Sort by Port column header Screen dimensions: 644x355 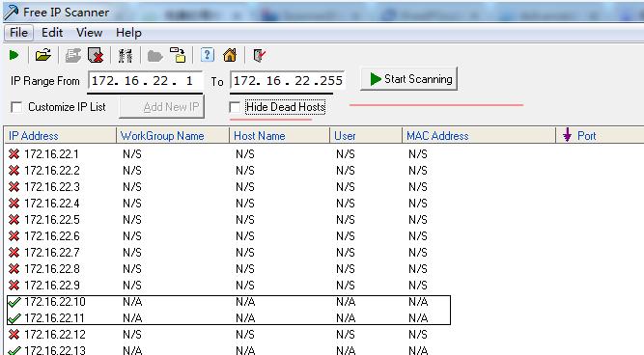point(600,135)
